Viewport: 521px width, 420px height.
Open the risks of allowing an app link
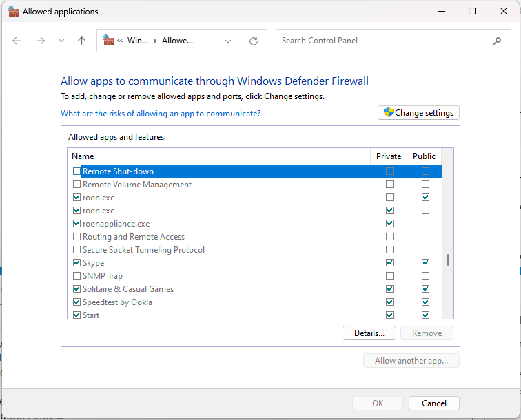coord(161,114)
